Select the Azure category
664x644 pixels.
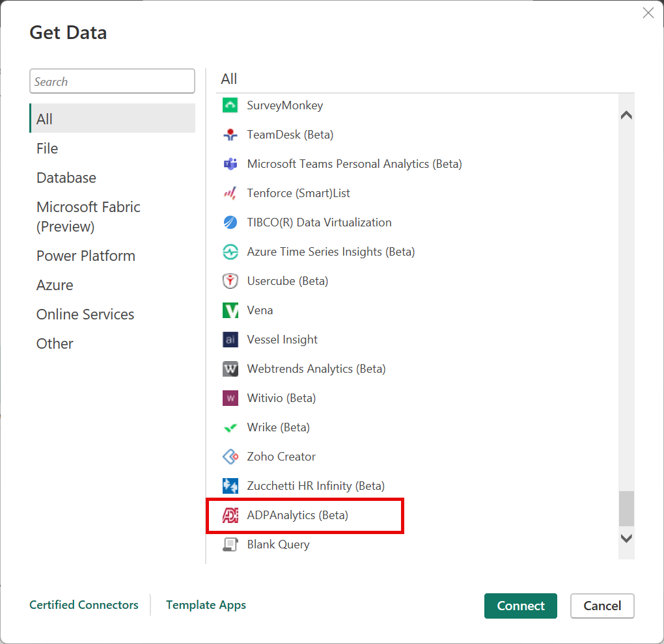pyautogui.click(x=112, y=285)
